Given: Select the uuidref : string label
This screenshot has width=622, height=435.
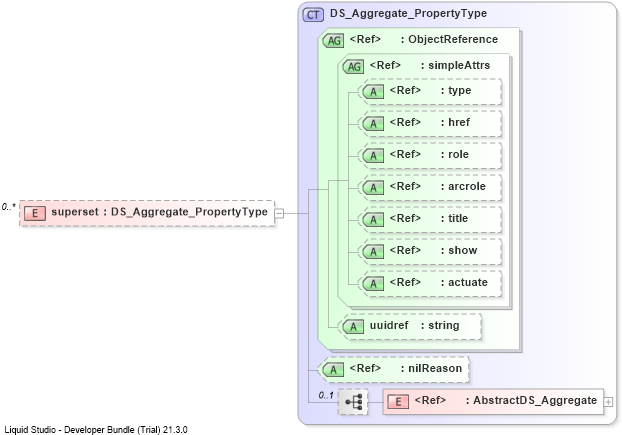Looking at the screenshot, I should click(x=414, y=325).
